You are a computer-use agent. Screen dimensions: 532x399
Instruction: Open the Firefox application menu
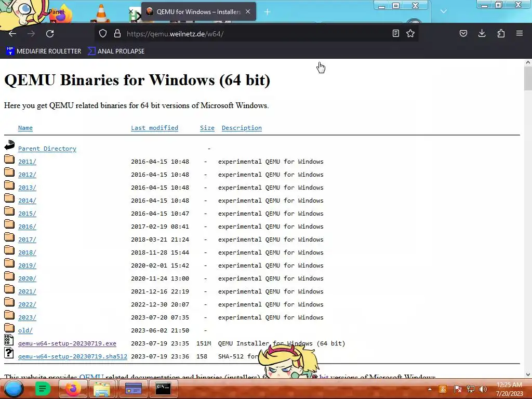click(520, 34)
